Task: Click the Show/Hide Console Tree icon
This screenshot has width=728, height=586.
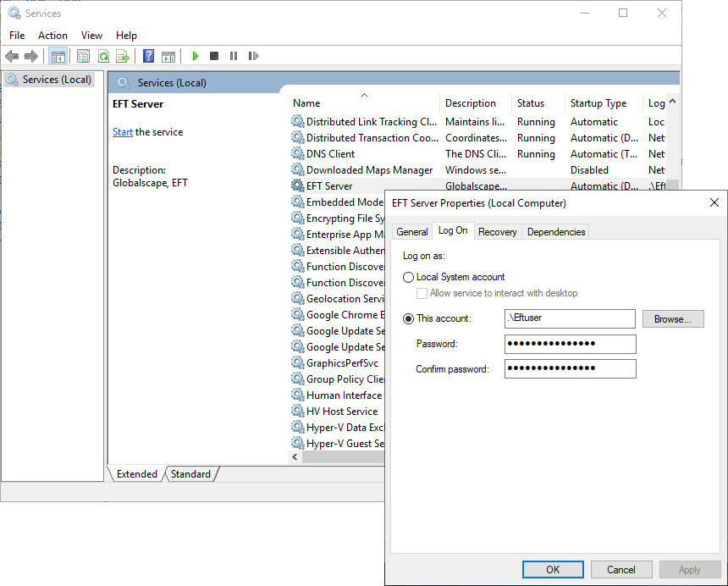Action: click(58, 57)
